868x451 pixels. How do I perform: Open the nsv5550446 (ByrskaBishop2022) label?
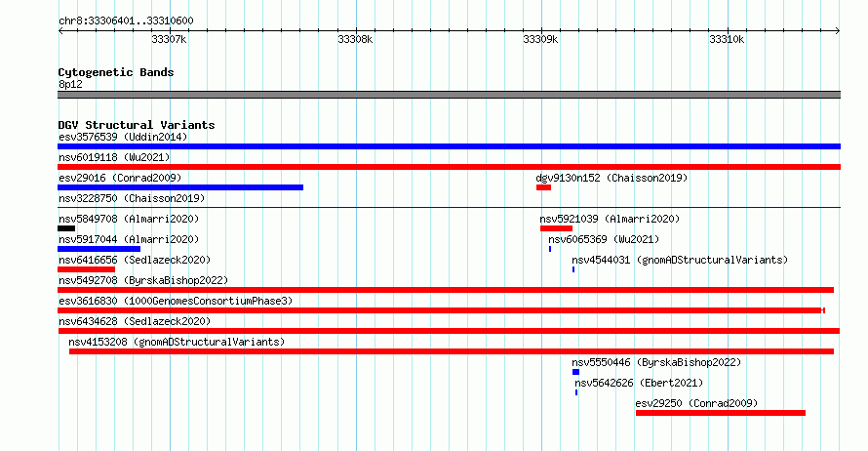[656, 362]
